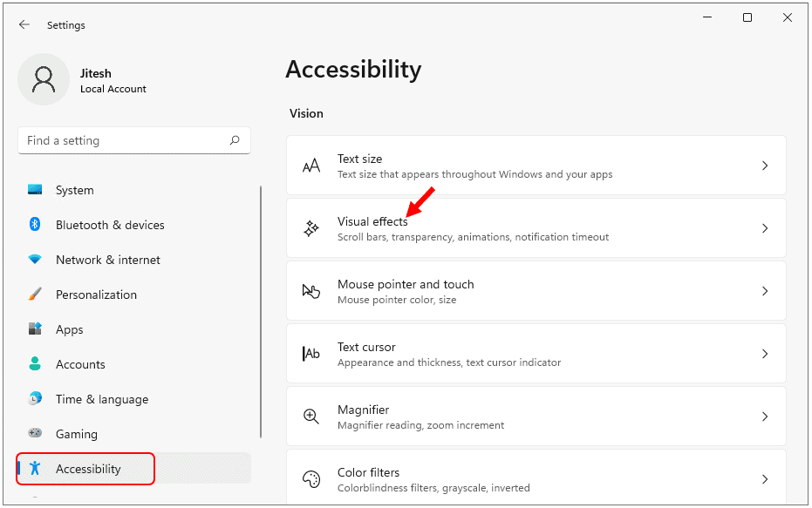The height and width of the screenshot is (508, 812).
Task: Select Accessibility in the sidebar
Action: 134,469
